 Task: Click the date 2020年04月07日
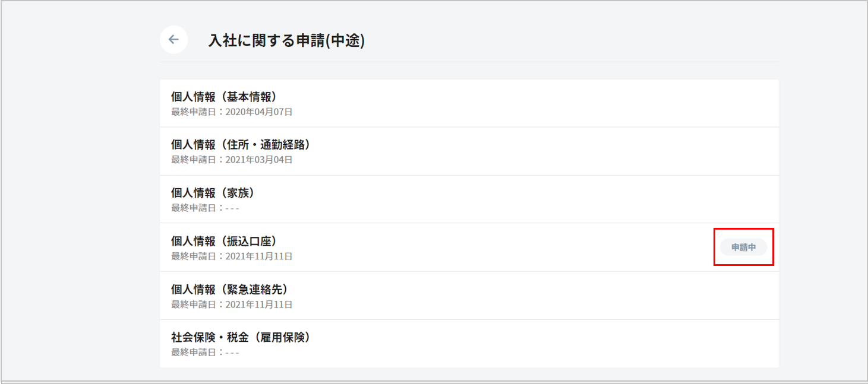click(259, 112)
